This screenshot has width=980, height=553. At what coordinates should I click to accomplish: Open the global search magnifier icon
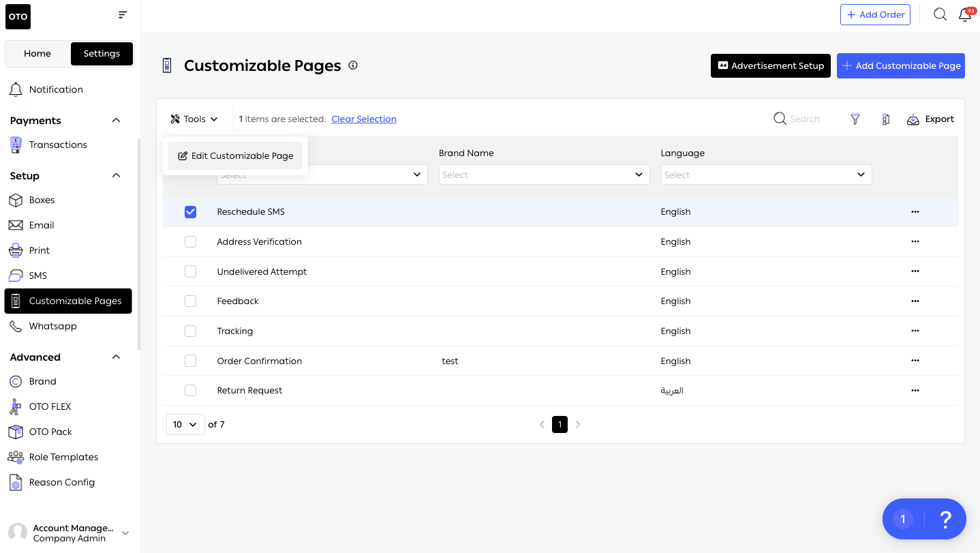(x=940, y=14)
